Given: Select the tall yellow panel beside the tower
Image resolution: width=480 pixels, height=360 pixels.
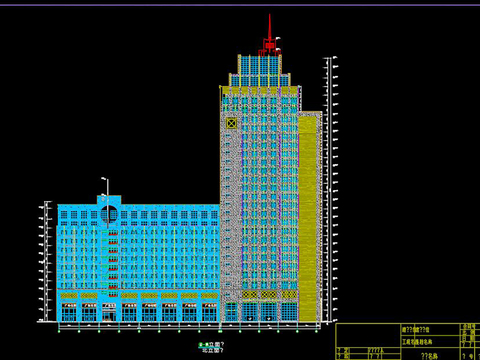Looking at the screenshot, I should 307,218.
